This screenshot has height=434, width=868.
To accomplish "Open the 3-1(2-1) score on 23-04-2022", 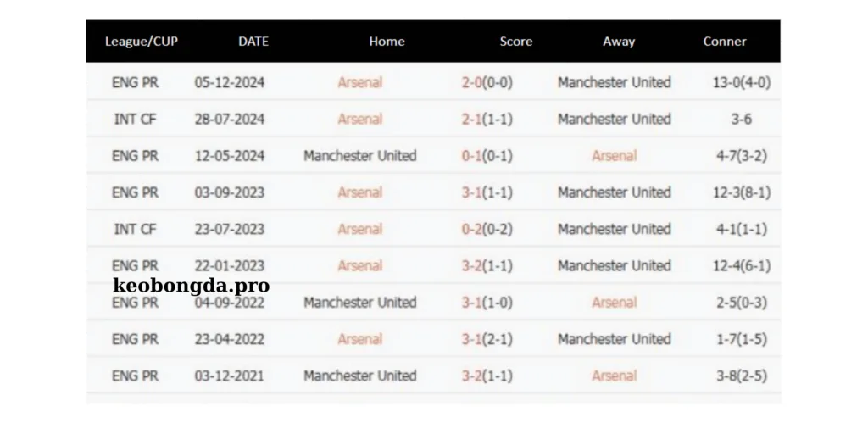I will 487,339.
